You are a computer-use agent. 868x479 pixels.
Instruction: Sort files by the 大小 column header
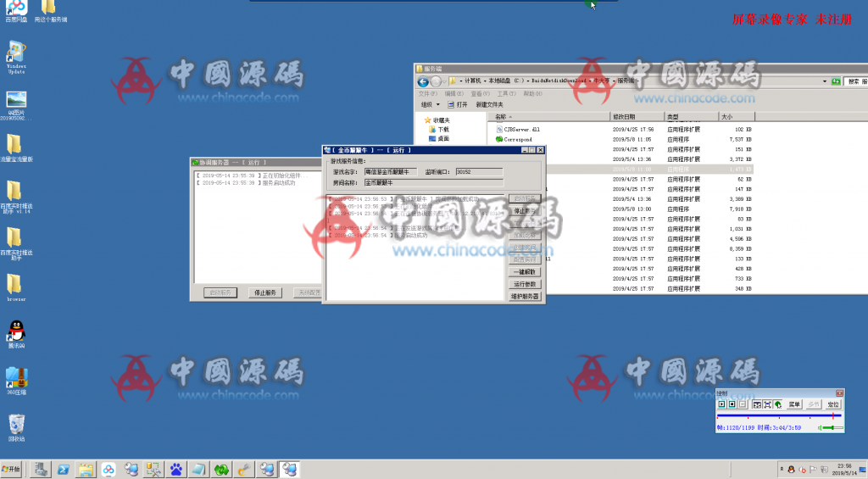(737, 117)
